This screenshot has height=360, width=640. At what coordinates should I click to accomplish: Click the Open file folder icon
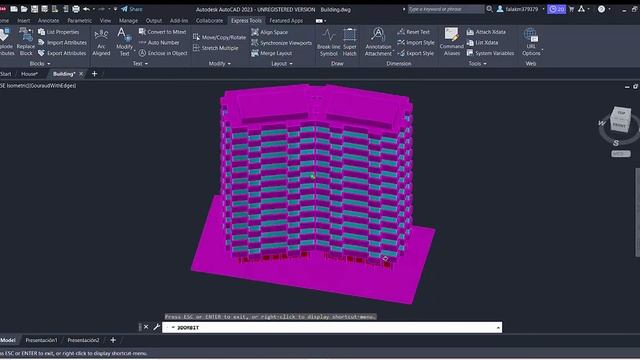tap(24, 9)
